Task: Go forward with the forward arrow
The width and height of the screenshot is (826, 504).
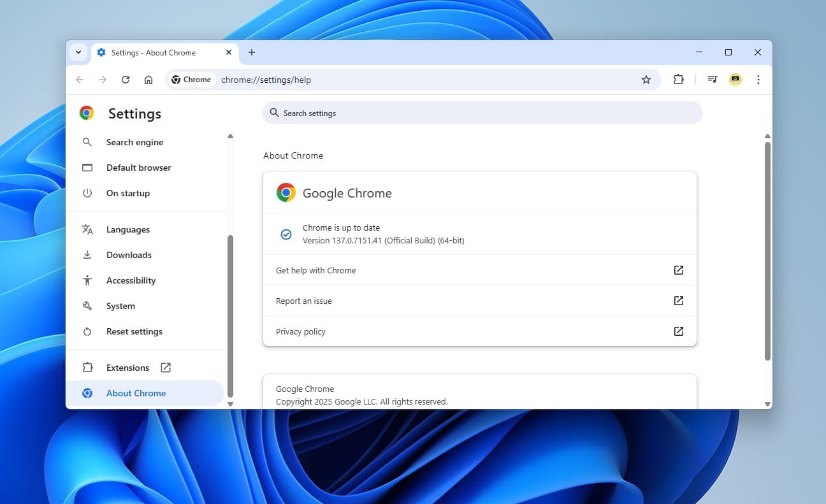Action: pos(103,80)
